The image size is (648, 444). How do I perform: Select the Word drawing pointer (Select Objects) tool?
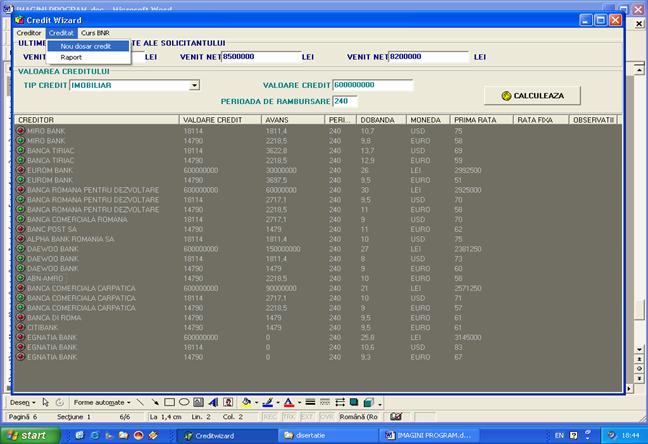pyautogui.click(x=45, y=402)
